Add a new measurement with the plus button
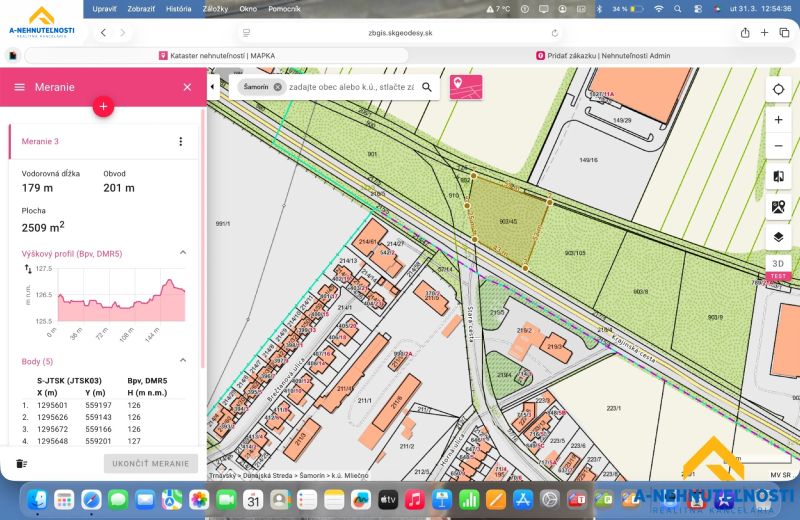800x520 pixels. [x=103, y=106]
